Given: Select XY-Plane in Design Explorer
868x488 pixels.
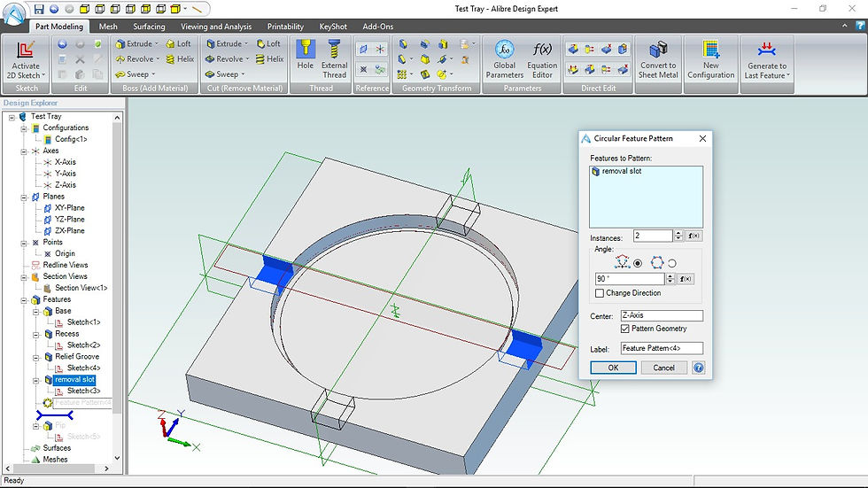Looking at the screenshot, I should [70, 208].
